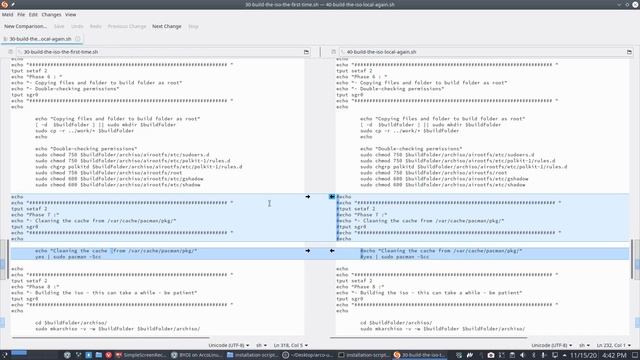
Task: Open left pane sh syntax dropdown
Action: tap(261, 345)
